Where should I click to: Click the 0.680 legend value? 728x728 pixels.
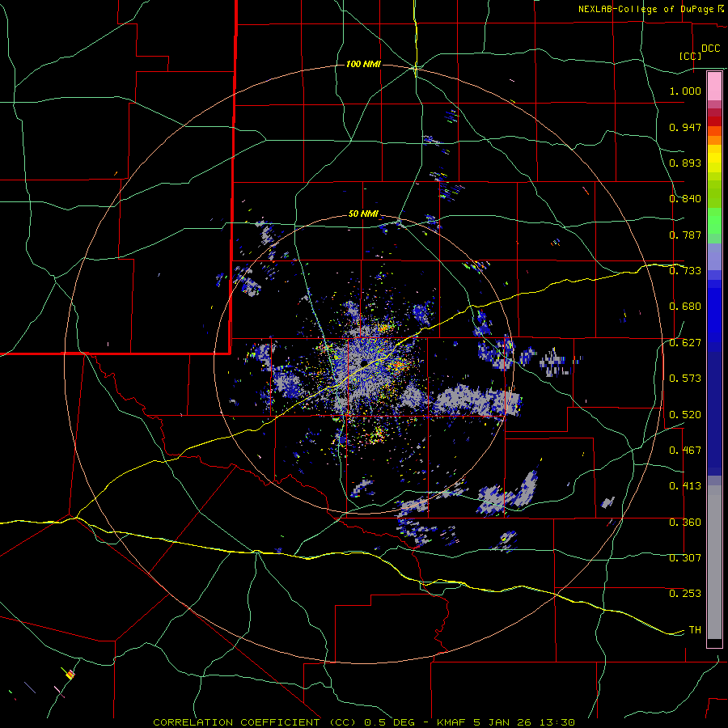685,307
